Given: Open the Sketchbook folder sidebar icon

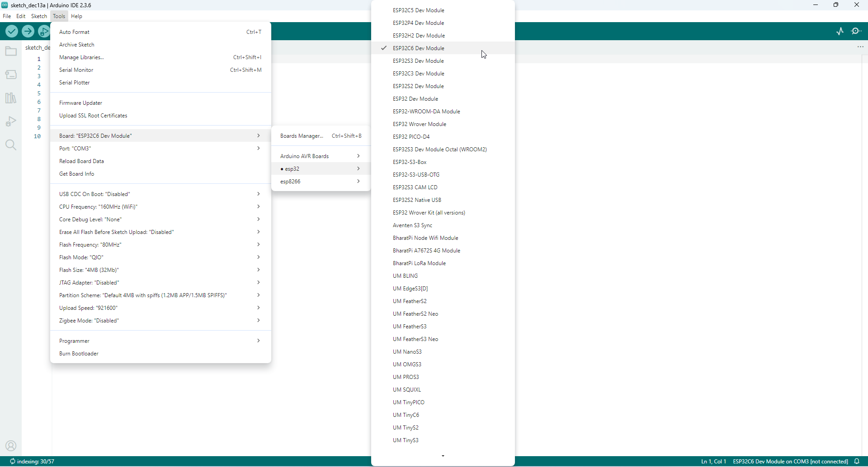Looking at the screenshot, I should (x=11, y=51).
